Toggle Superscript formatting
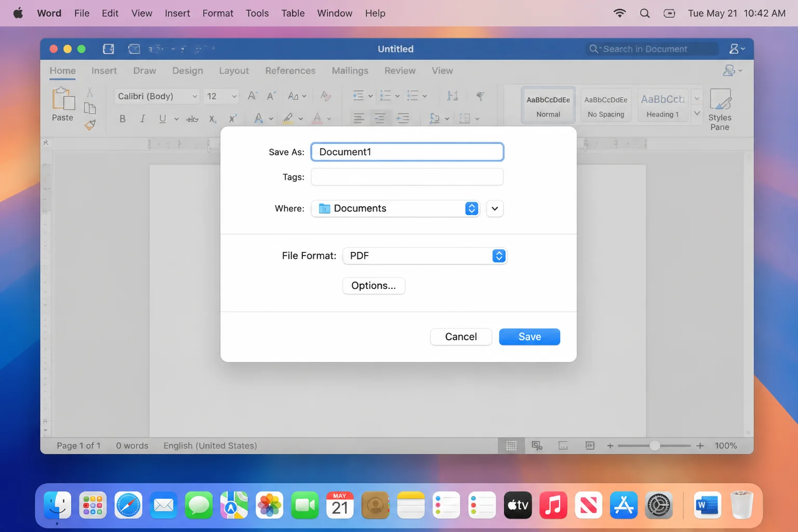 [x=233, y=118]
